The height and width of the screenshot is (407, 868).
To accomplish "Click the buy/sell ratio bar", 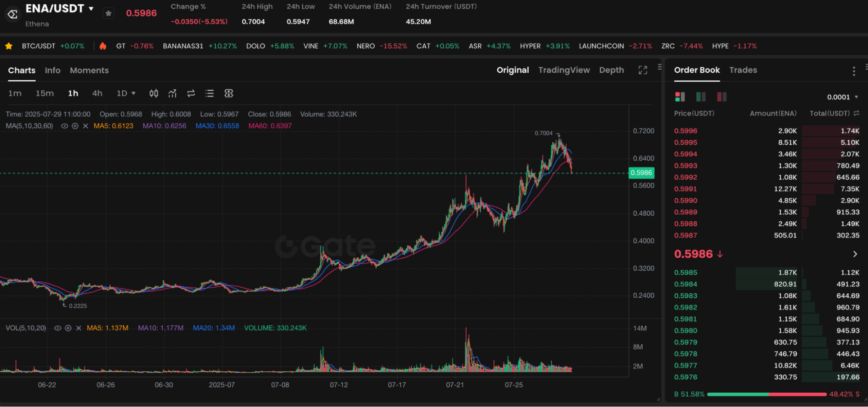I will [x=767, y=394].
